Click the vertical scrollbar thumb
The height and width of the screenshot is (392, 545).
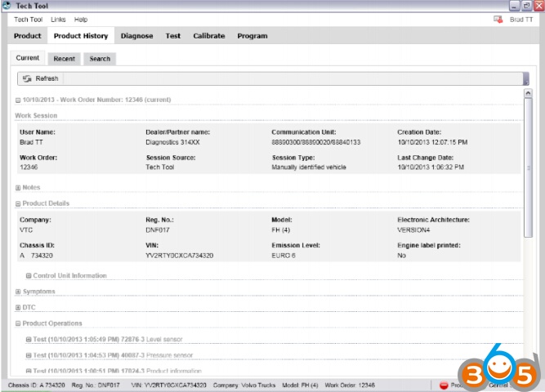[x=528, y=167]
